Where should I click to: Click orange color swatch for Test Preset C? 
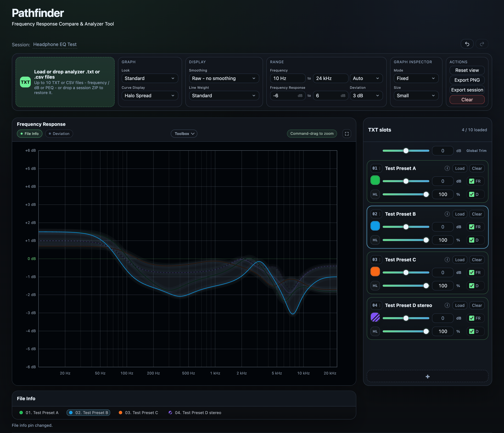375,271
